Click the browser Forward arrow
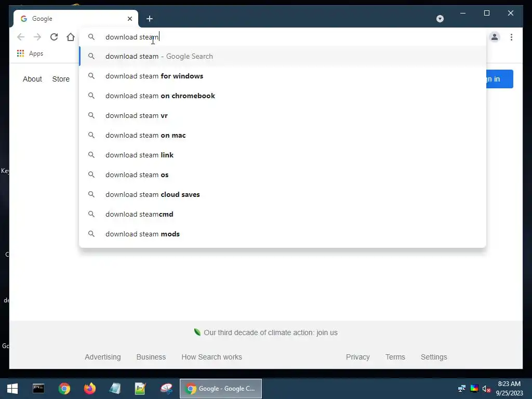The width and height of the screenshot is (532, 399). (37, 37)
